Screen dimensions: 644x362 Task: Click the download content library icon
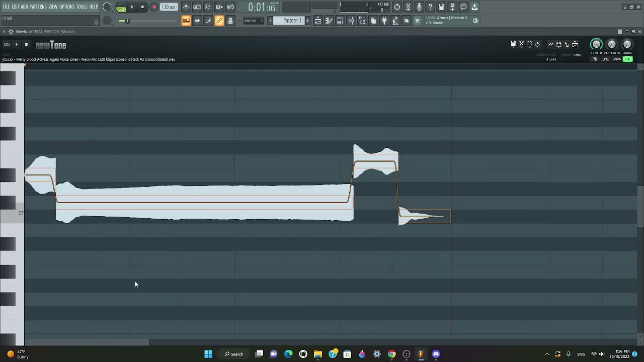coord(474,7)
